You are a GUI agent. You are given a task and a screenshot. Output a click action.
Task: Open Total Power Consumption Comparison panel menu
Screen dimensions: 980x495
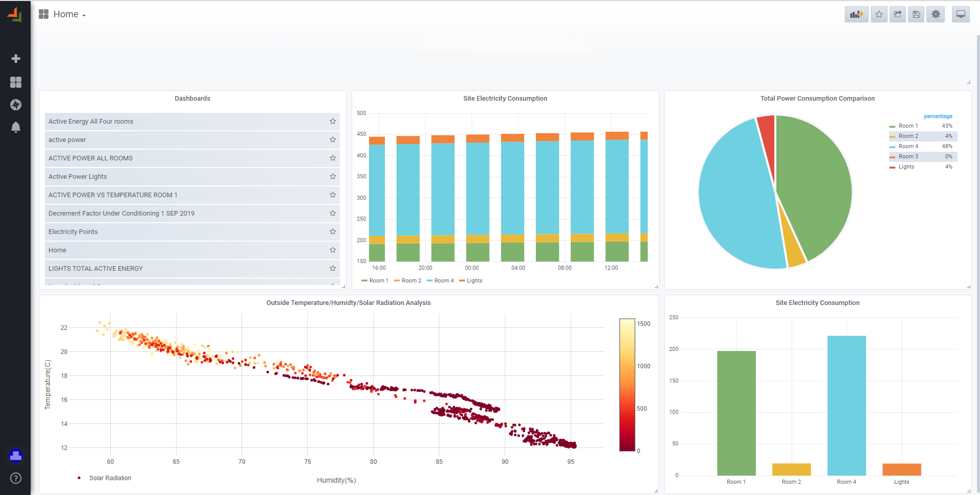click(817, 99)
